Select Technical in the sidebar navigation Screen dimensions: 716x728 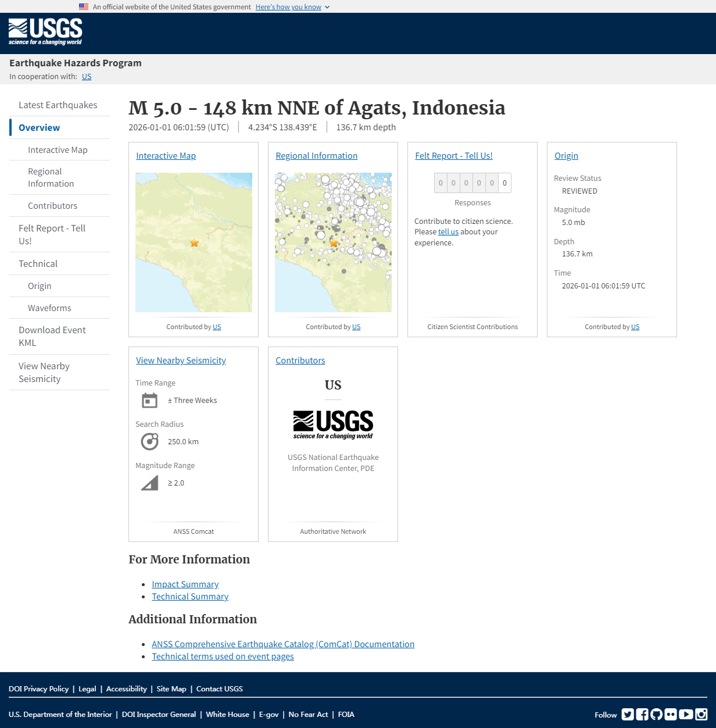click(x=38, y=263)
